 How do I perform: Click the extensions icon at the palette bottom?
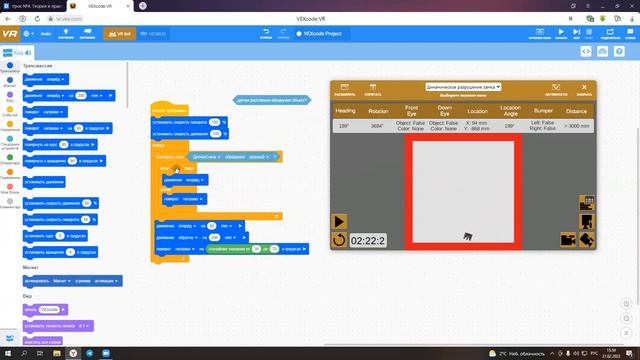(x=9, y=338)
